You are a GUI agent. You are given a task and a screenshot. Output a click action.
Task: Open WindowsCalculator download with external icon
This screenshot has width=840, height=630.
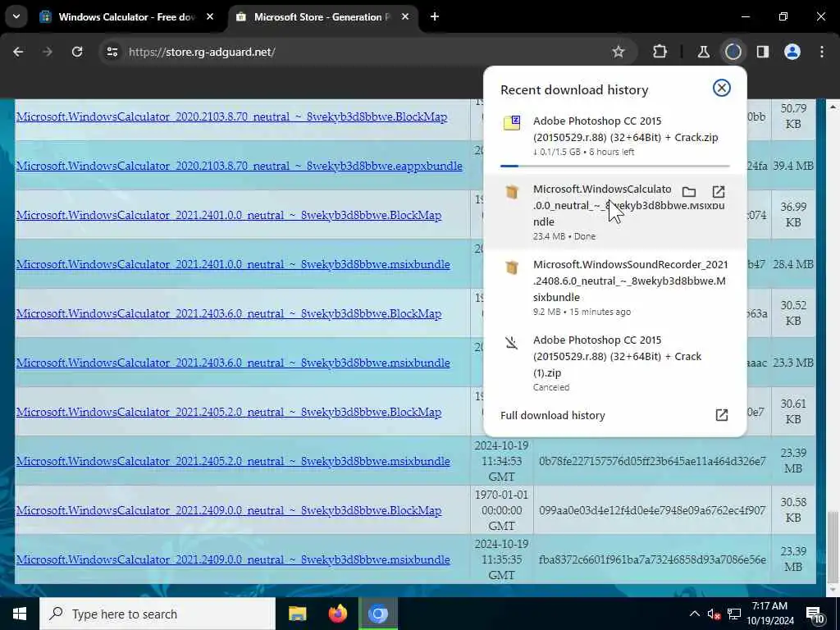click(719, 192)
